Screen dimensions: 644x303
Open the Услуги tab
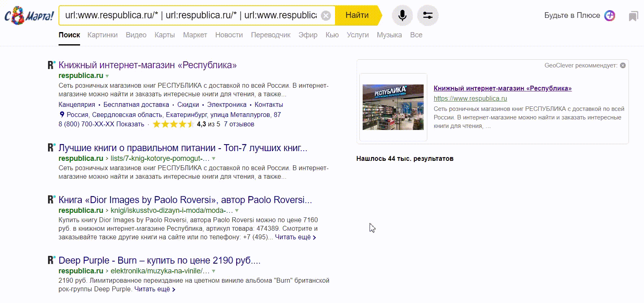(x=358, y=35)
